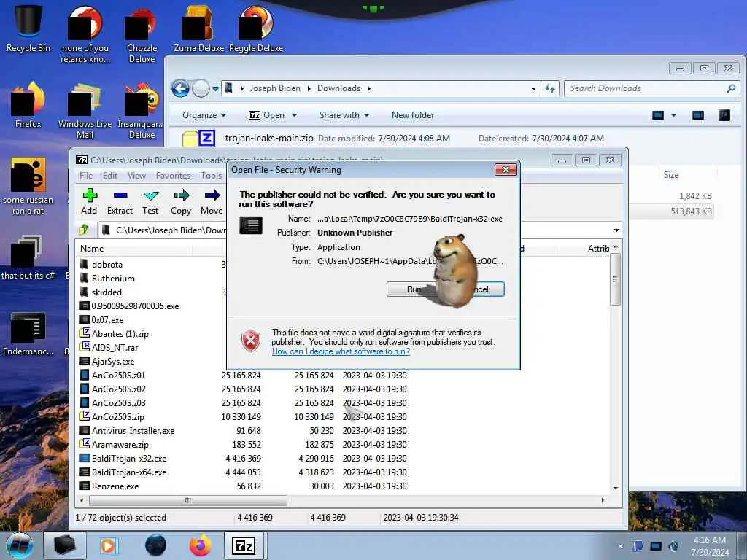747x560 pixels.
Task: Click the preview pane icon in Explorer
Action: click(x=698, y=114)
